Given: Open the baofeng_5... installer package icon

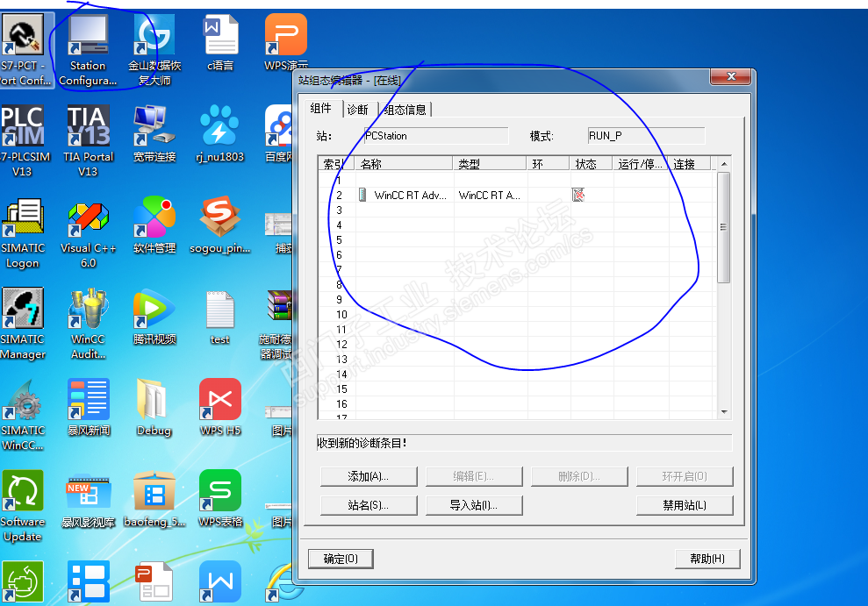Looking at the screenshot, I should (154, 499).
